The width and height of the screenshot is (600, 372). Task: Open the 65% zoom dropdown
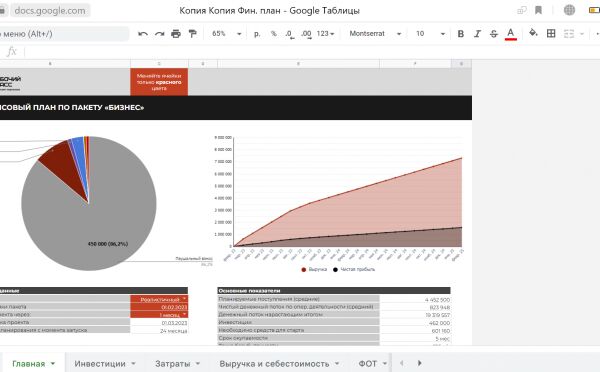(x=227, y=34)
